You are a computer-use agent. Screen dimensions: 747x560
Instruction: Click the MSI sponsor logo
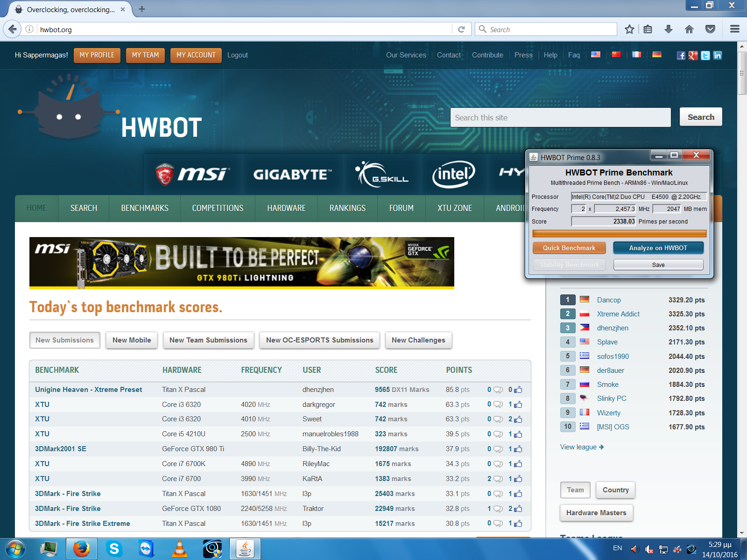[191, 175]
